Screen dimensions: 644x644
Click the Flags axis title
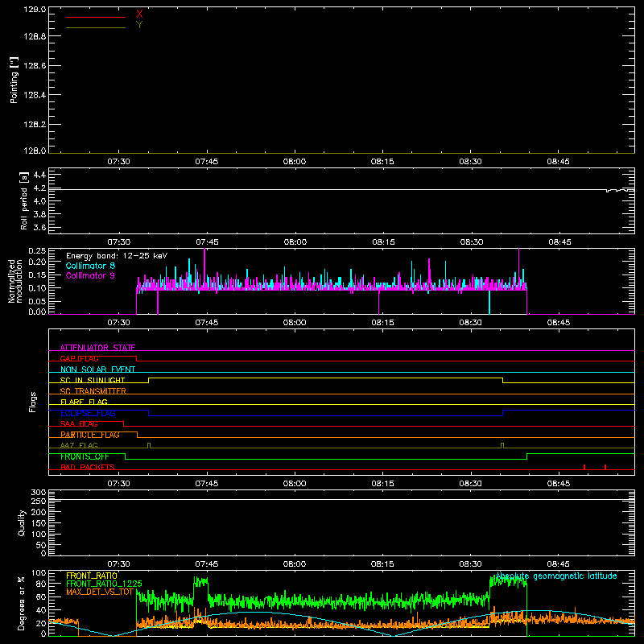[33, 402]
